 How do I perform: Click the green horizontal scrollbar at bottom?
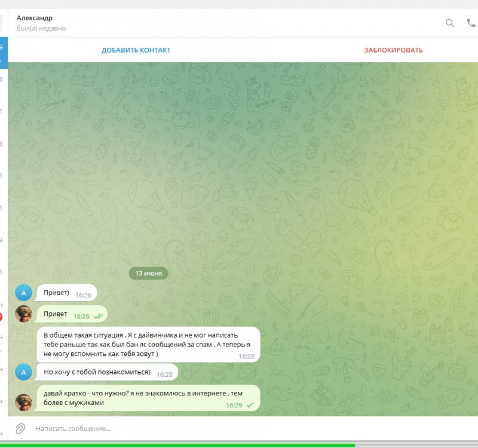179,445
